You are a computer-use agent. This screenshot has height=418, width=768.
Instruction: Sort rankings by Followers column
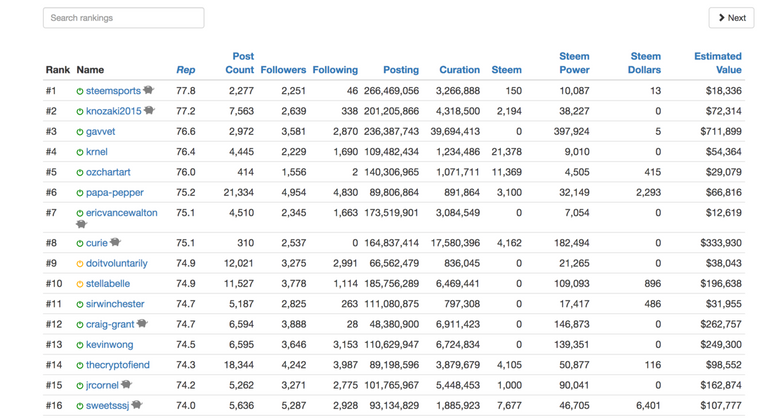283,70
